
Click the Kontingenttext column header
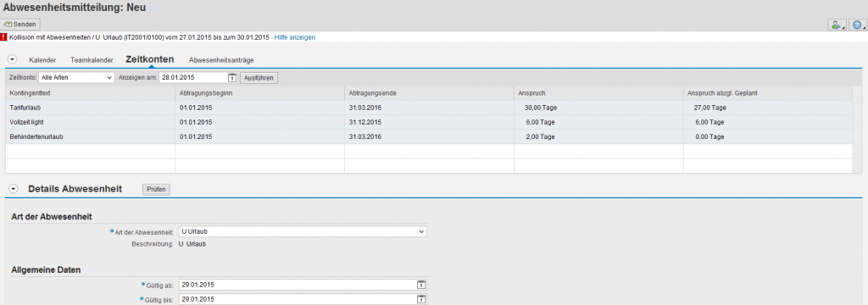90,93
